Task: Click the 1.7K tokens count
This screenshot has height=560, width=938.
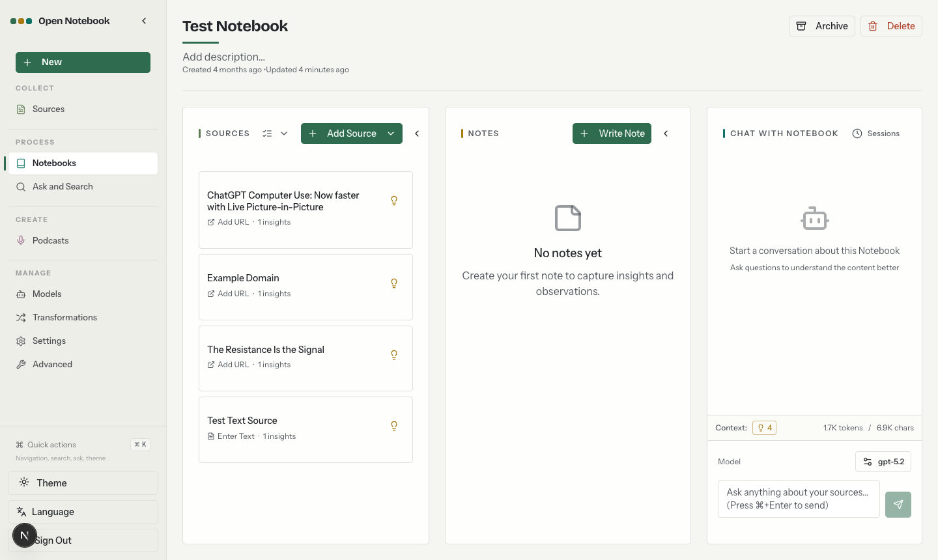Action: click(843, 428)
